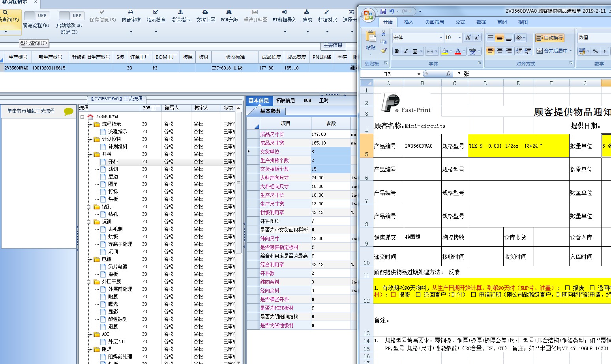The height and width of the screenshot is (364, 611).
Task: Switch to the BOM tab in parameters panel
Action: [x=307, y=101]
